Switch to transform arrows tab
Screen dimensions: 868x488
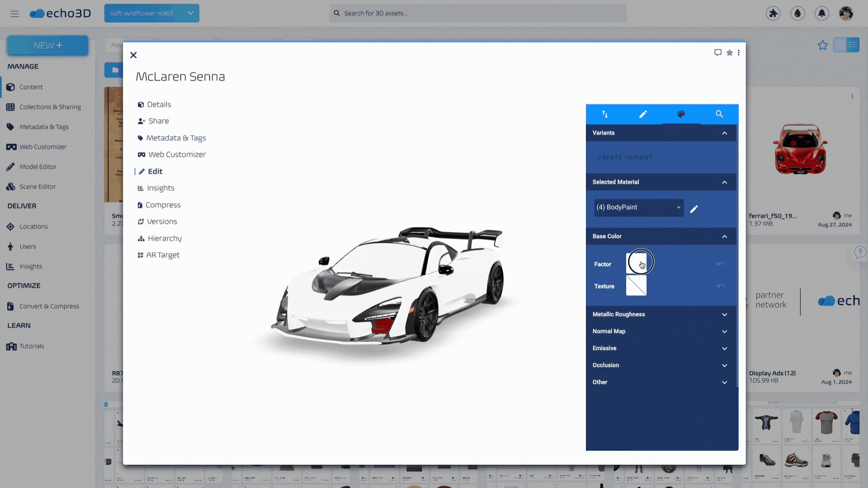pos(605,114)
